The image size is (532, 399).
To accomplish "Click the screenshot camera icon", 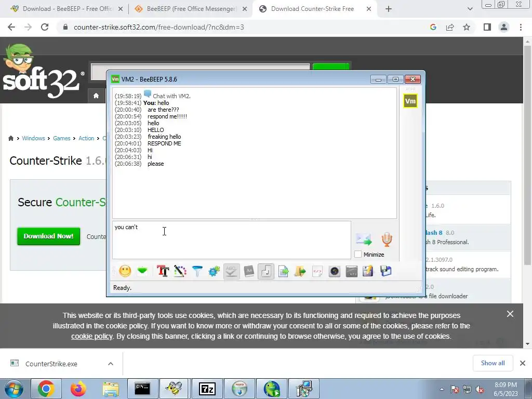I will 335,271.
